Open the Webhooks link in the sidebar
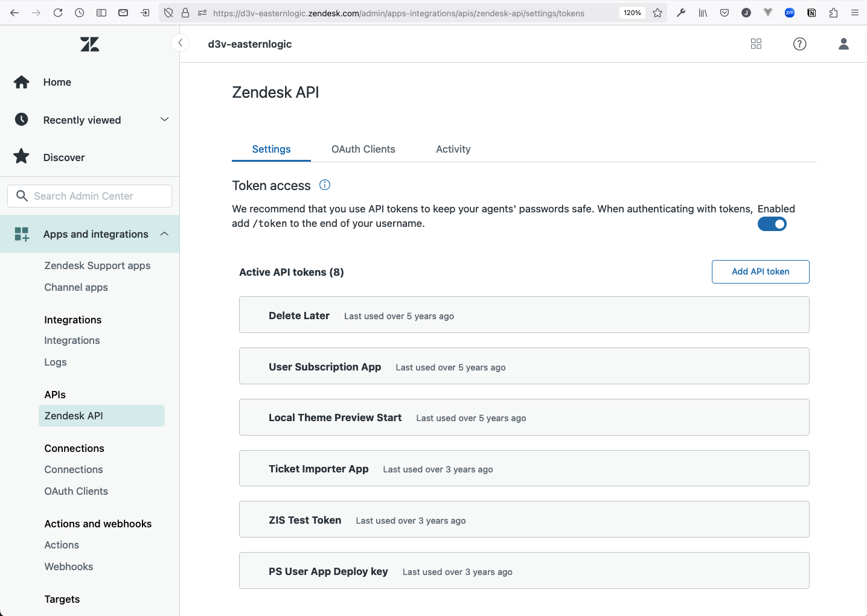 (68, 566)
